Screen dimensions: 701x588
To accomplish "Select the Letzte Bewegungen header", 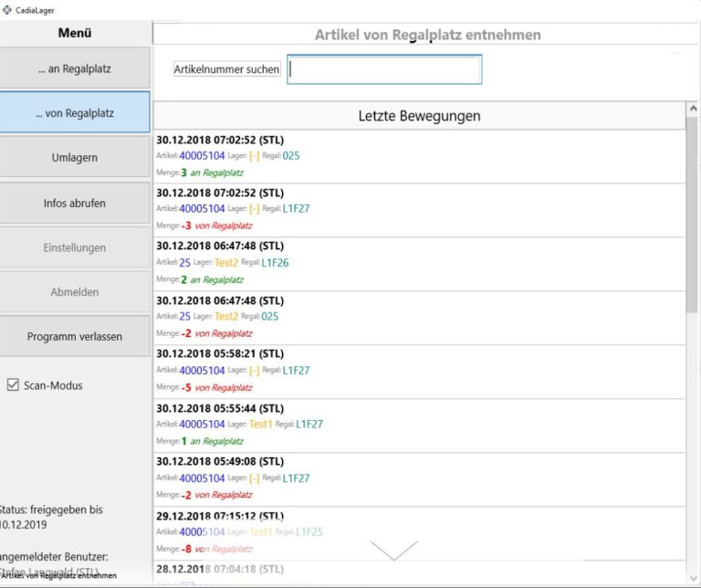I will [x=419, y=116].
